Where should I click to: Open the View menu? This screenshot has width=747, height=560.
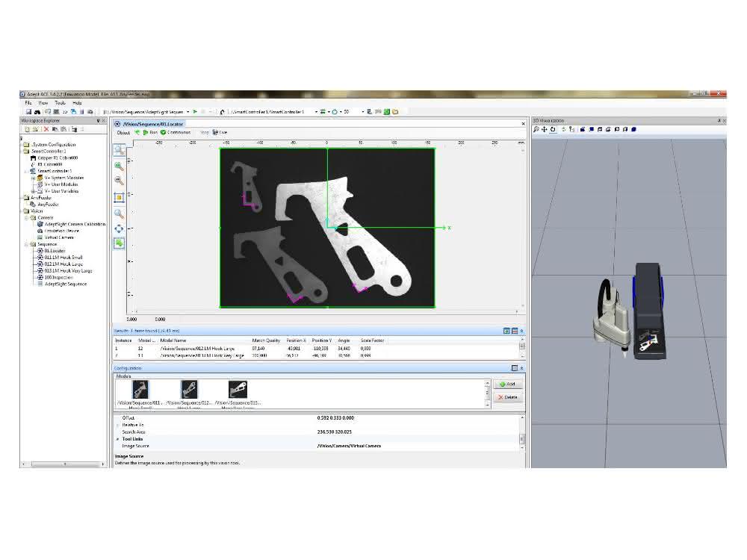point(43,103)
